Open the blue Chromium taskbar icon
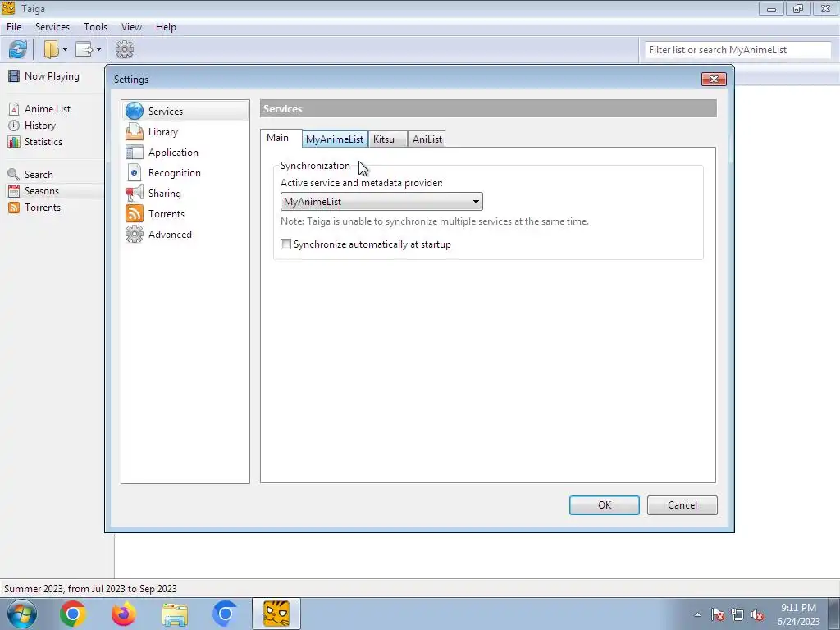 pos(225,614)
